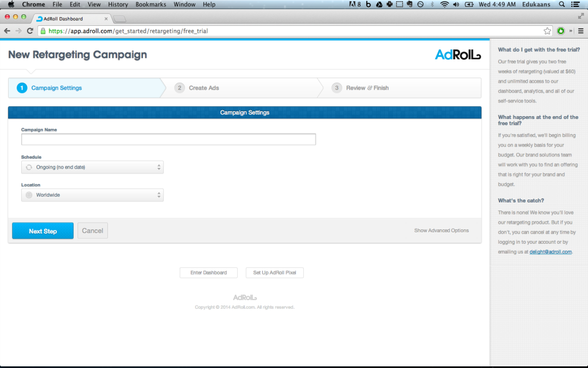
Task: Click step 3 circle number icon
Action: (336, 88)
